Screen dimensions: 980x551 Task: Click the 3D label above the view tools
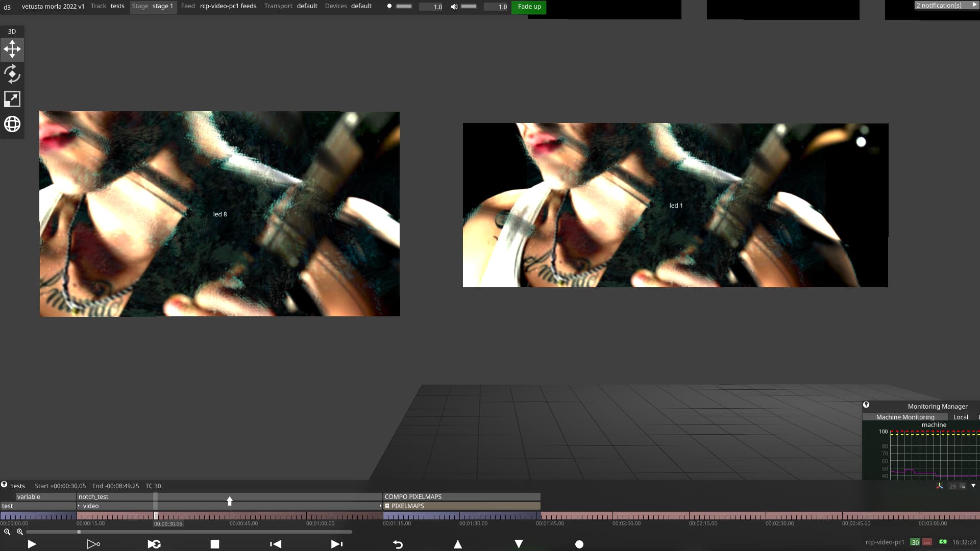[12, 32]
